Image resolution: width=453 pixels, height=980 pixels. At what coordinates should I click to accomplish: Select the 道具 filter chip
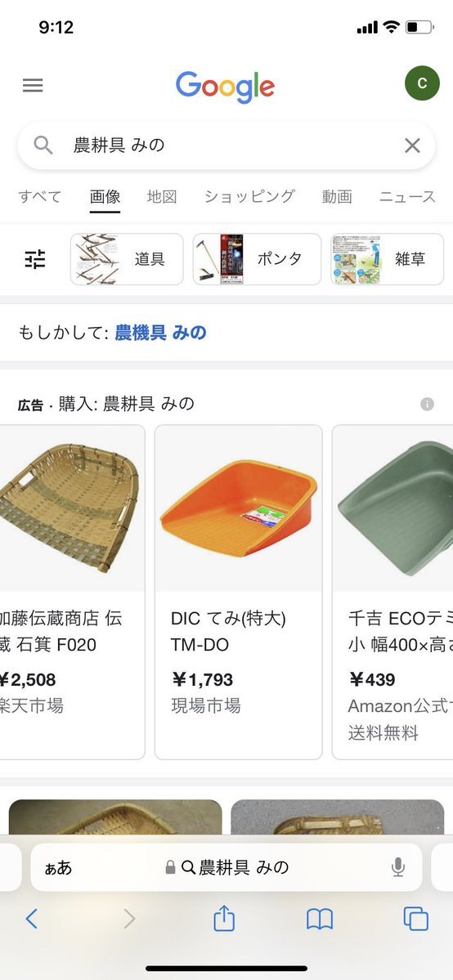pos(127,259)
